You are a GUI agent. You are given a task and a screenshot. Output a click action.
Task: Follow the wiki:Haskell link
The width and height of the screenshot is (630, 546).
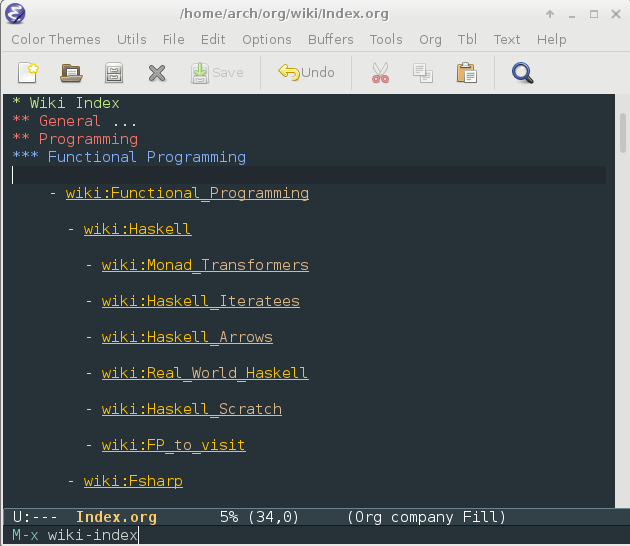coord(137,229)
